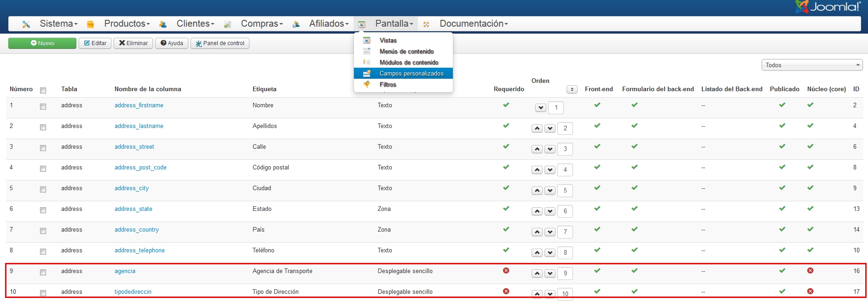Toggle Front-end checkmark for address_state row
This screenshot has width=868, height=303.
597,209
